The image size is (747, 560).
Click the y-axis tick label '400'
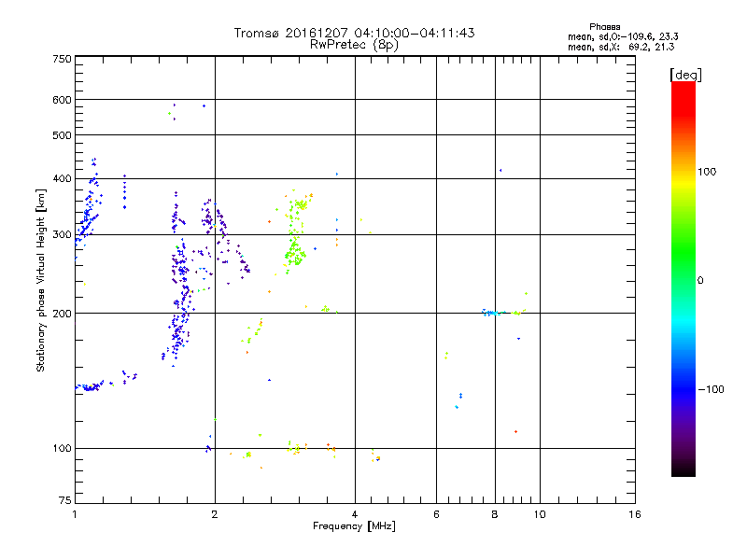coord(62,178)
